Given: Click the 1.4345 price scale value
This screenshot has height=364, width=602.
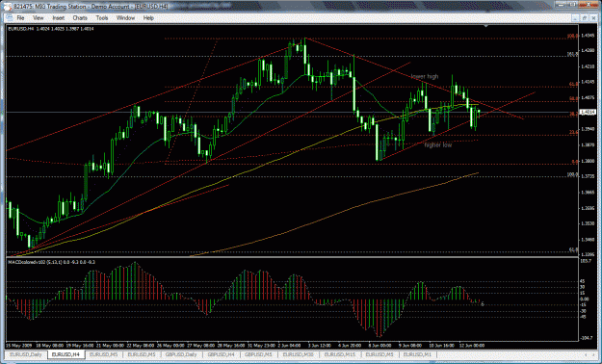Looking at the screenshot, I should [588, 35].
